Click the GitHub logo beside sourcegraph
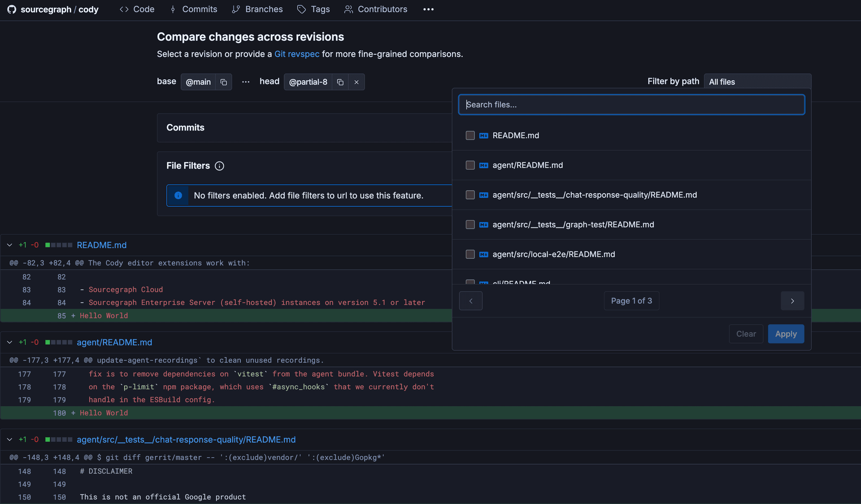The width and height of the screenshot is (861, 504). click(x=12, y=9)
